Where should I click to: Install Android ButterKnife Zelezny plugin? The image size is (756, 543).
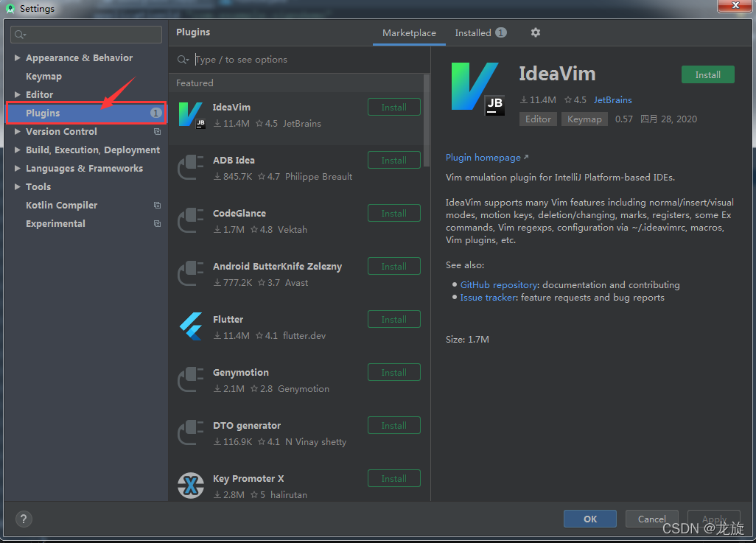394,266
